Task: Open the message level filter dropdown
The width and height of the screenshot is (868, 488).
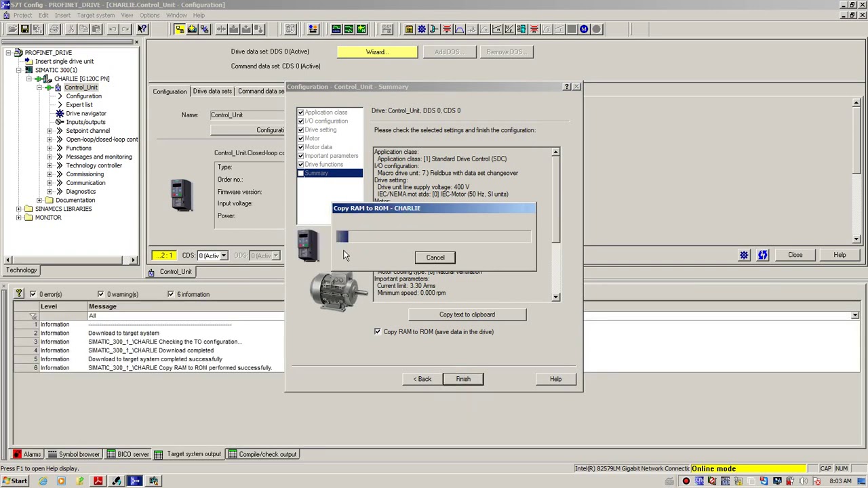Action: (x=854, y=316)
